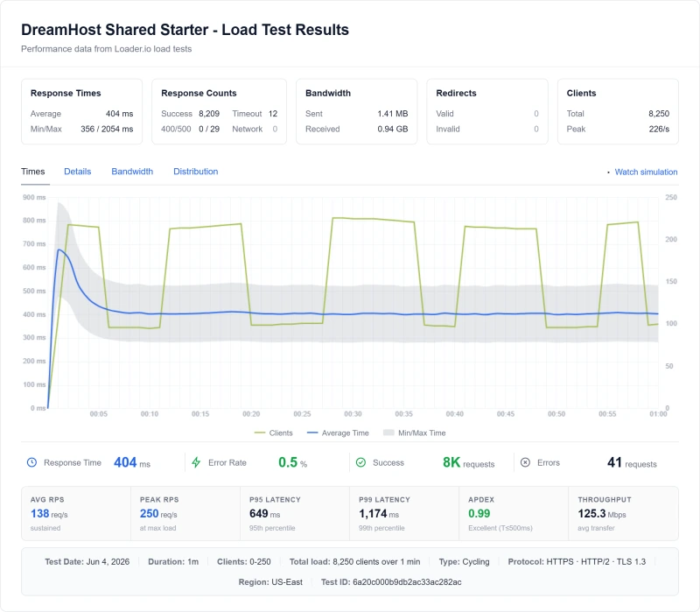This screenshot has width=700, height=612.
Task: Click the Watch simulation link
Action: pos(646,172)
